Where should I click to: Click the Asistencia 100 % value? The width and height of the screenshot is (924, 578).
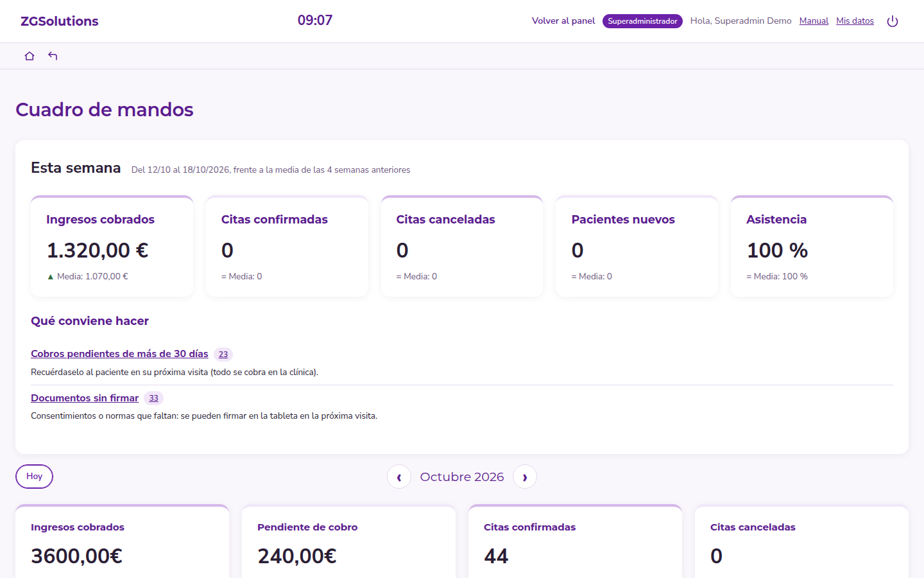777,250
